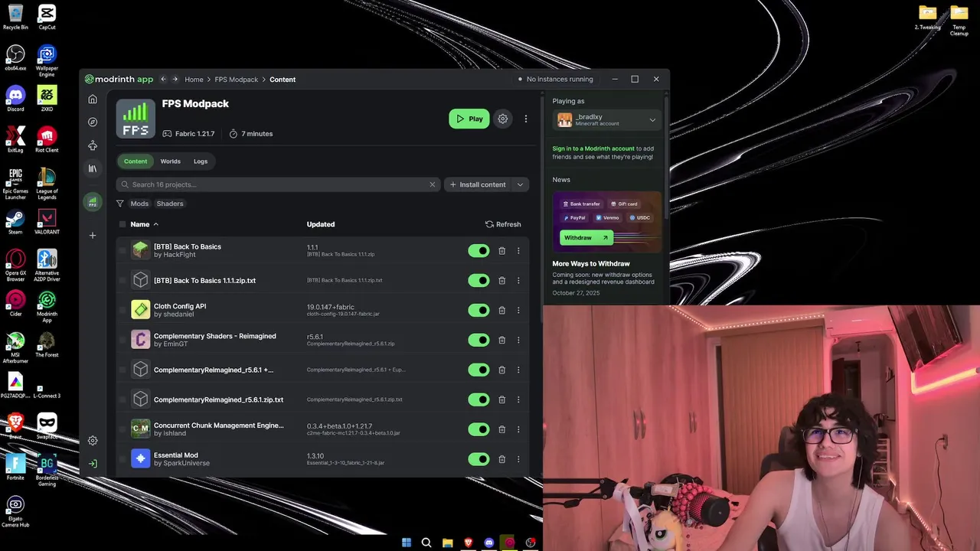Open the Discover content compass icon
The width and height of the screenshot is (980, 551).
[x=93, y=122]
